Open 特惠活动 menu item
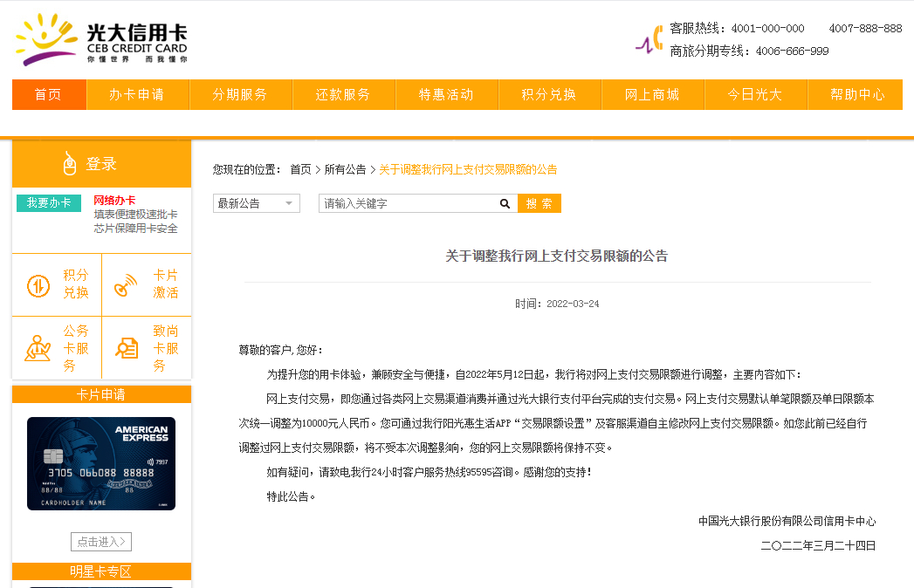Screen dimensions: 914x588 [446, 94]
